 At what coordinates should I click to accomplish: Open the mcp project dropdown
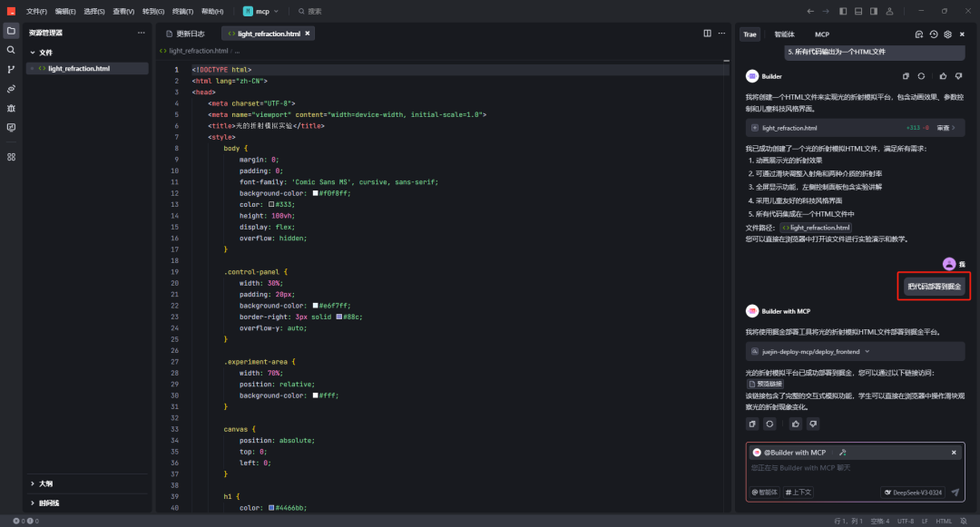point(261,11)
